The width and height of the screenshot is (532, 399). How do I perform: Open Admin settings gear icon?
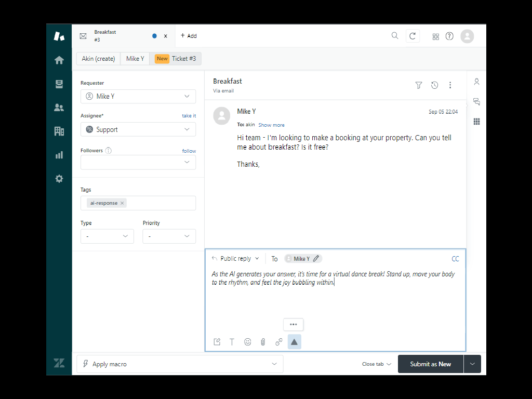point(59,179)
